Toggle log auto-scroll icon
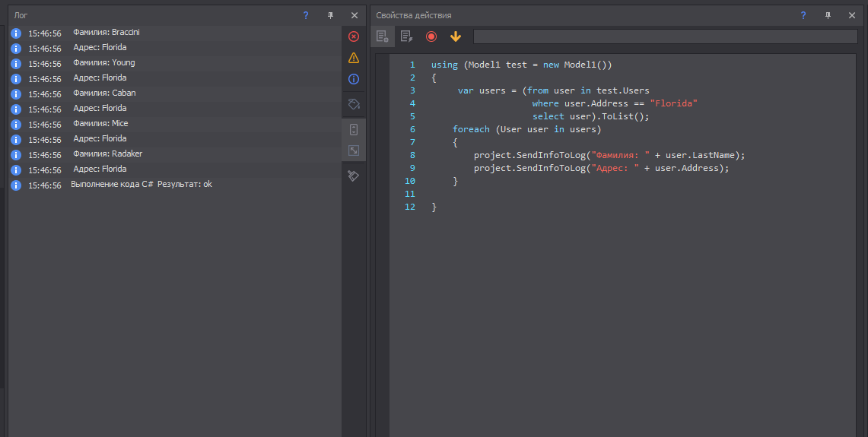 tap(354, 129)
